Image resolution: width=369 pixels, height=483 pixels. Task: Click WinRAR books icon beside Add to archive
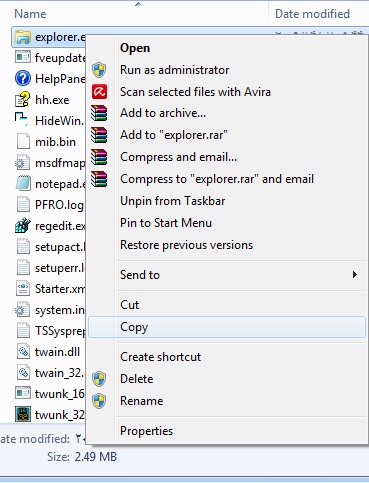coord(99,113)
